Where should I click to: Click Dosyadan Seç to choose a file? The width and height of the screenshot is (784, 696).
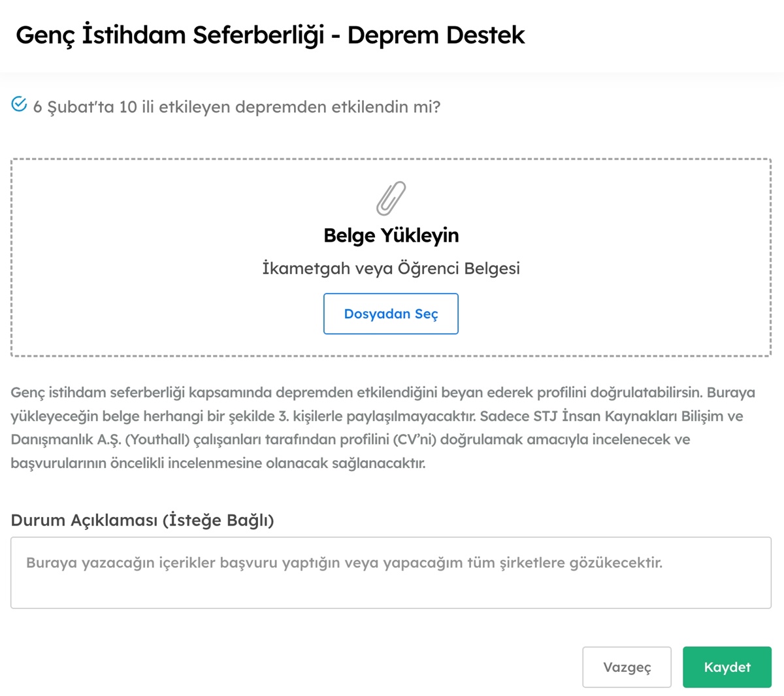pyautogui.click(x=391, y=314)
